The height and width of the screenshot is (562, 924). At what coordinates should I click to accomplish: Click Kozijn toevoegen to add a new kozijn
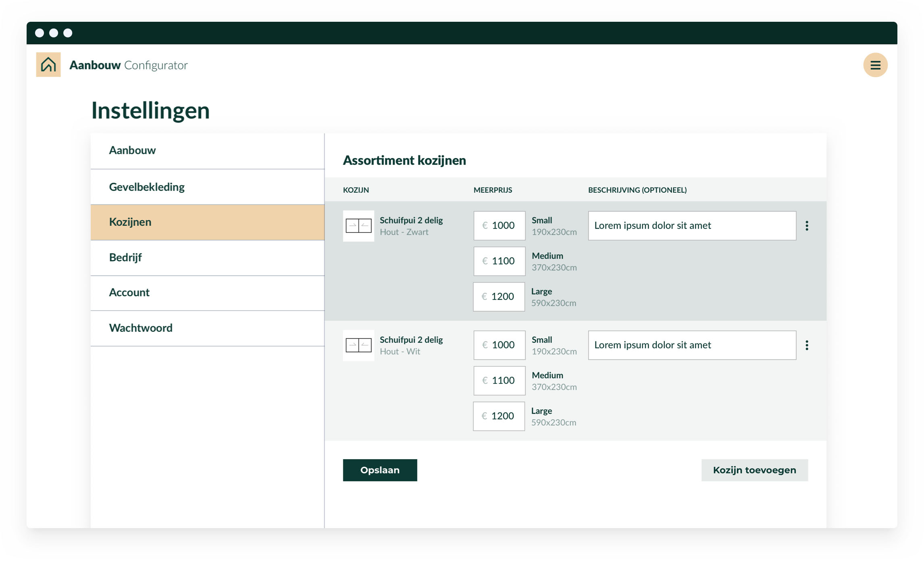(x=755, y=470)
